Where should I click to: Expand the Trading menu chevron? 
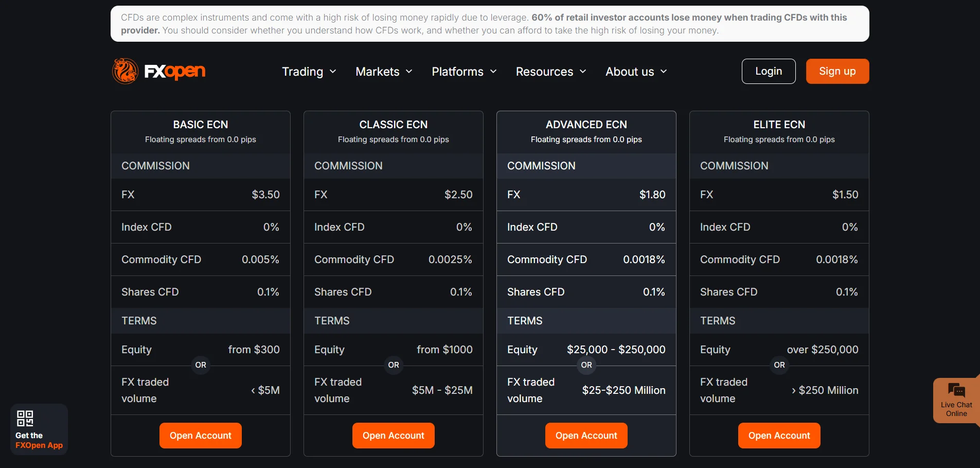tap(333, 72)
